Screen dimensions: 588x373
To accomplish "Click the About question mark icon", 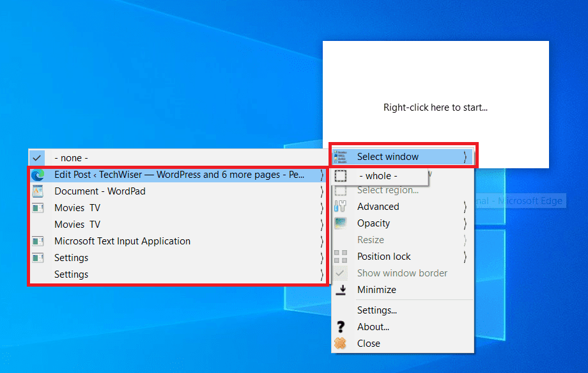I will [x=341, y=327].
